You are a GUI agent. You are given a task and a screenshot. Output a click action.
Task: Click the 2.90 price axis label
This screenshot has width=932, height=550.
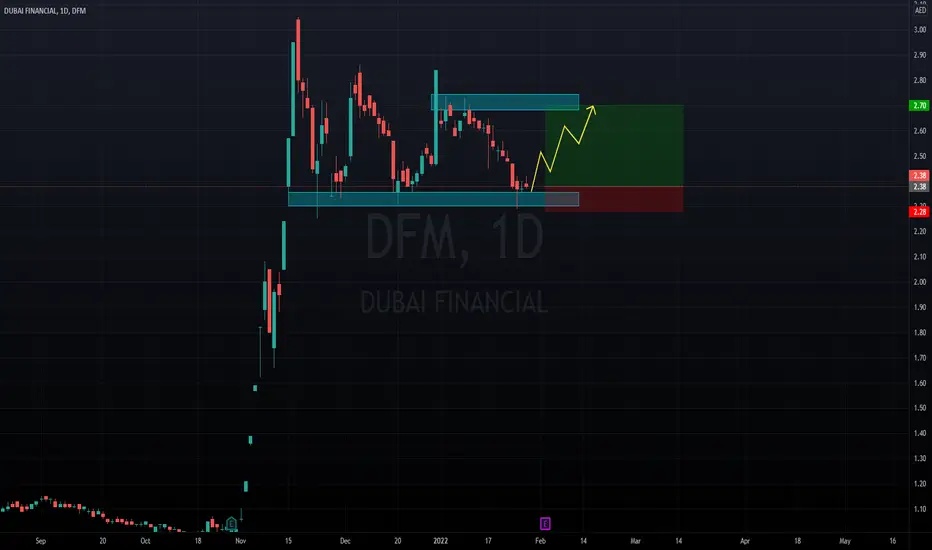(x=920, y=55)
